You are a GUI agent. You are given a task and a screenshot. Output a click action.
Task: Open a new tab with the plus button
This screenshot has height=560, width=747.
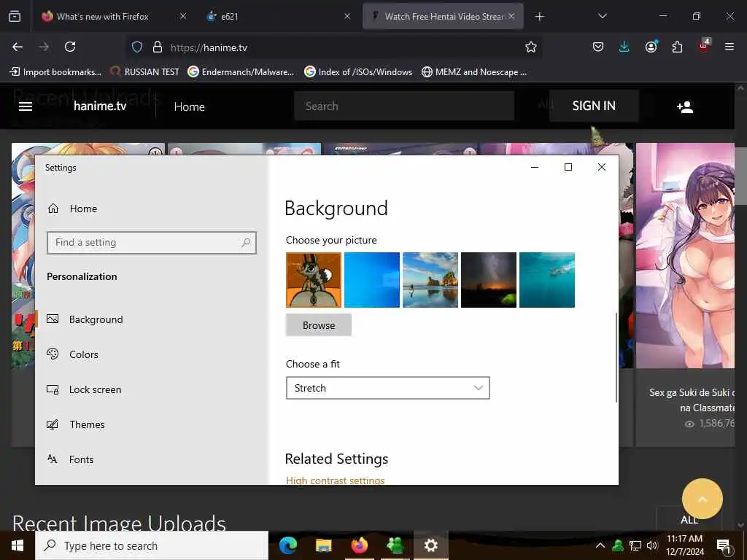click(x=539, y=17)
